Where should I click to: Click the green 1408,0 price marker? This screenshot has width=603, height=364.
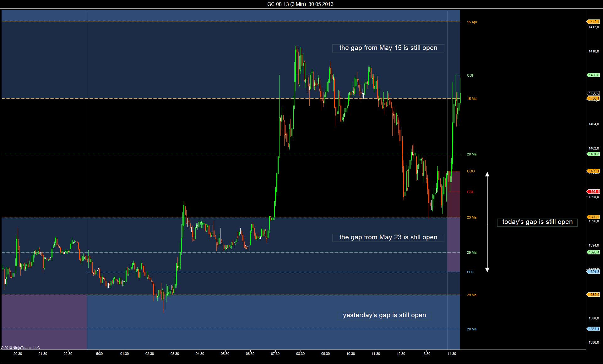(594, 75)
